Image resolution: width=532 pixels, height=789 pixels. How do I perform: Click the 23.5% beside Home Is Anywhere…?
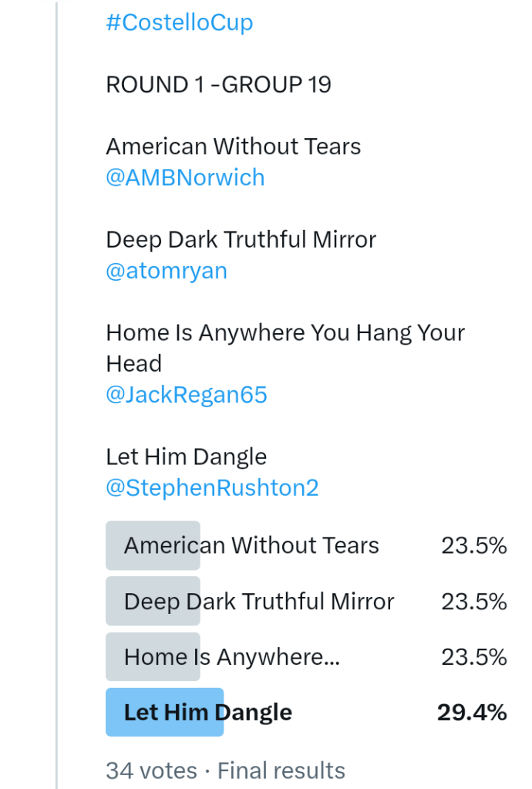pos(473,657)
